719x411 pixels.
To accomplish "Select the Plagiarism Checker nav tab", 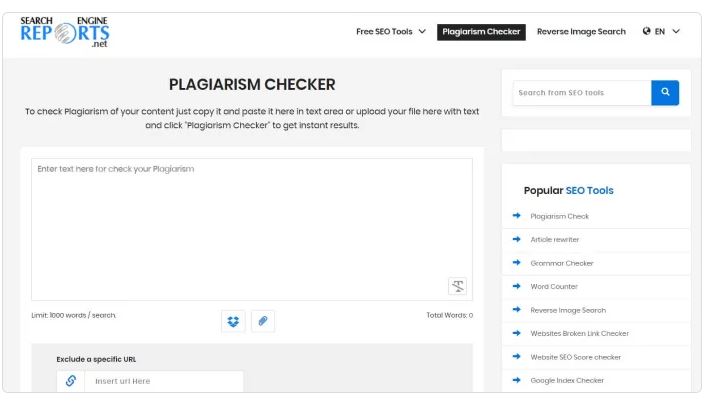I will (x=481, y=32).
